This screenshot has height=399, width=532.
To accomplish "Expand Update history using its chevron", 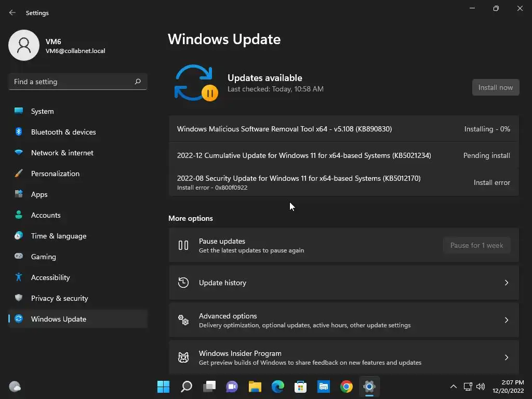I will coord(506,283).
